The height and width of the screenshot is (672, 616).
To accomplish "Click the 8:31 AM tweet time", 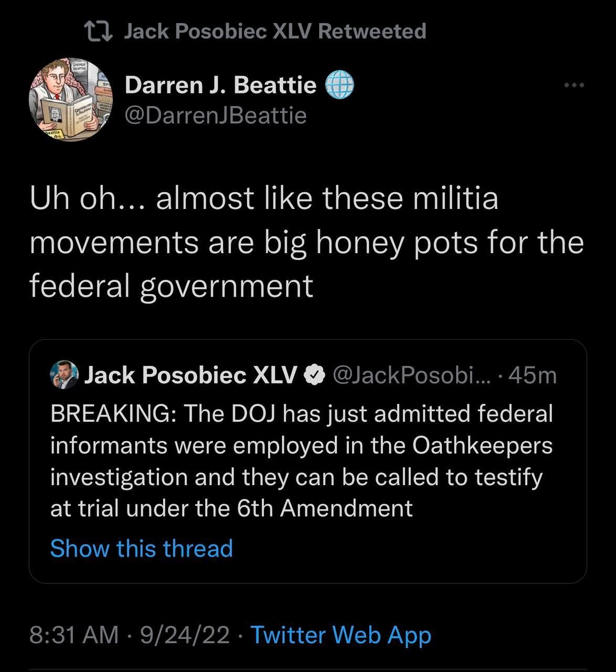I will pyautogui.click(x=74, y=635).
